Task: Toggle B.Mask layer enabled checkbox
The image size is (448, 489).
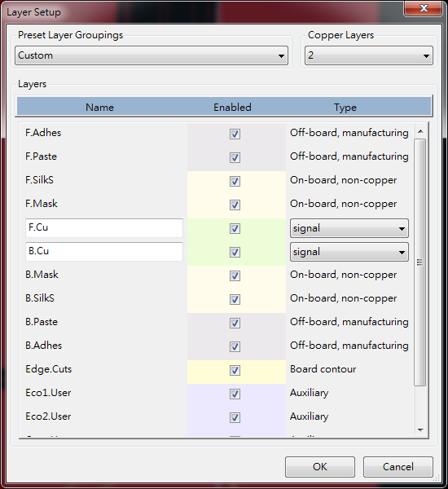Action: coord(235,275)
